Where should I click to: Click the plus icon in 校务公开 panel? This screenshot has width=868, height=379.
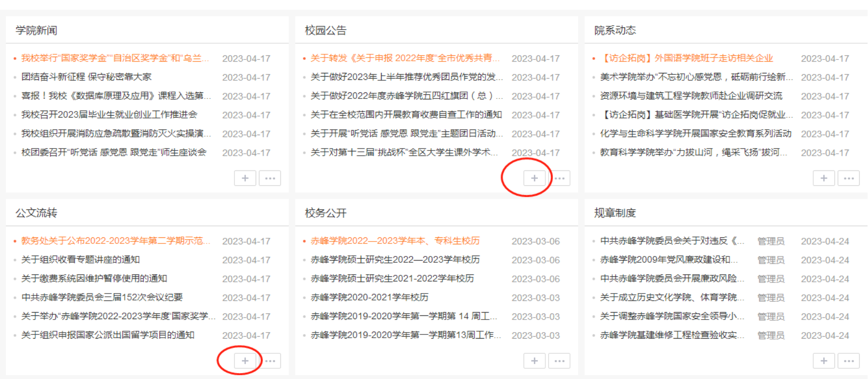[534, 361]
